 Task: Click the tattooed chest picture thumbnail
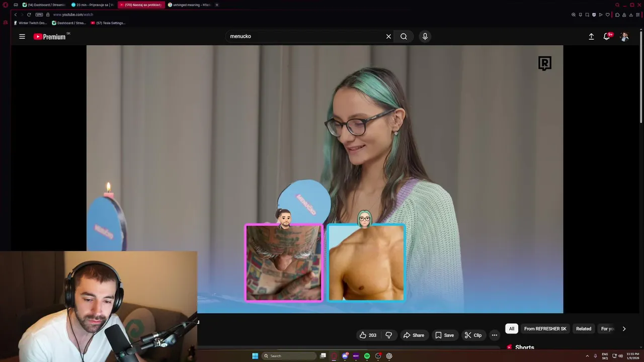pos(284,263)
